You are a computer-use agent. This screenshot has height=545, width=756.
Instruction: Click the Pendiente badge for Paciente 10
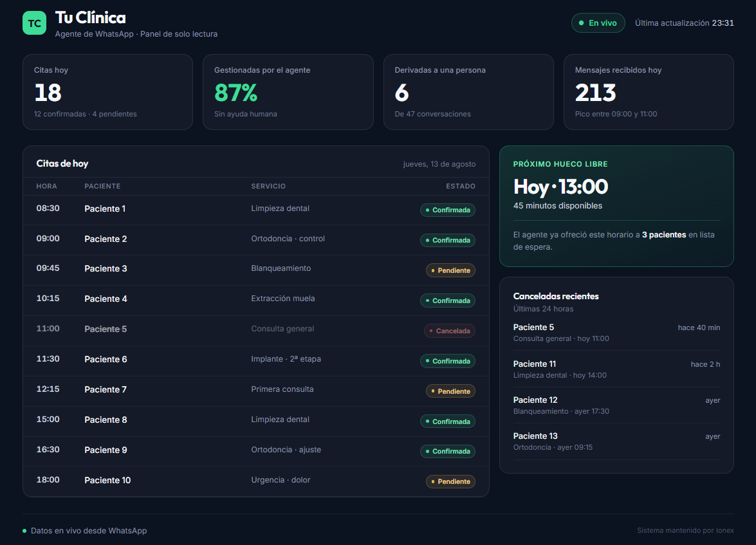(x=450, y=481)
